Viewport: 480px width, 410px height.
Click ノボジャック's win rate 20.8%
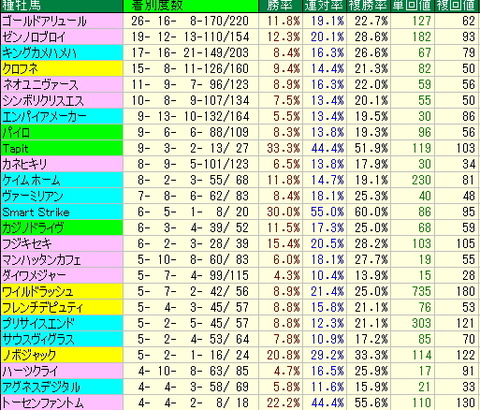283,356
